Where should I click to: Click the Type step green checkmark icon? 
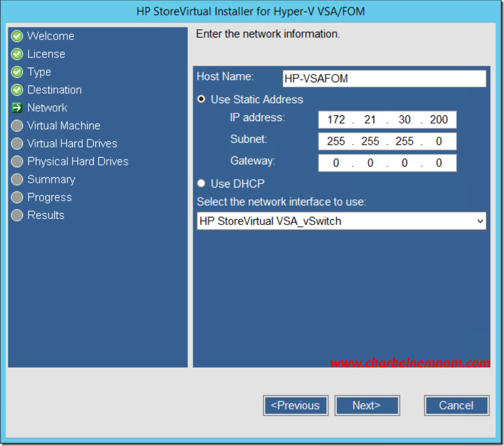point(17,72)
